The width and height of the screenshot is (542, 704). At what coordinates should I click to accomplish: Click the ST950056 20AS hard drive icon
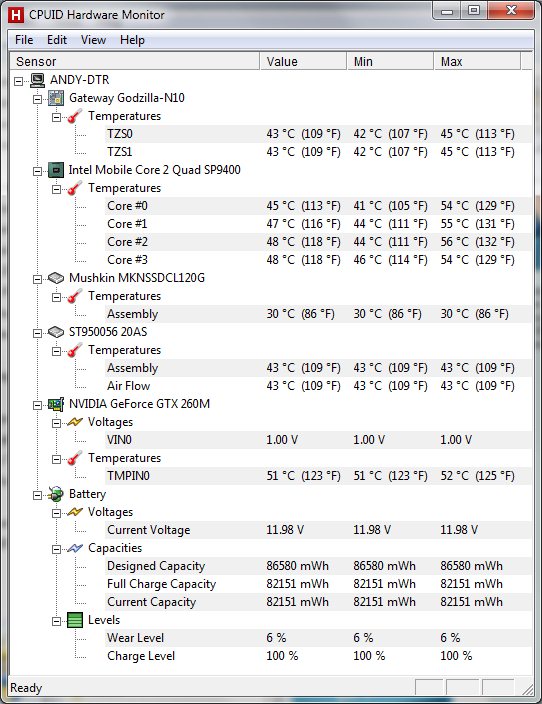[x=56, y=332]
